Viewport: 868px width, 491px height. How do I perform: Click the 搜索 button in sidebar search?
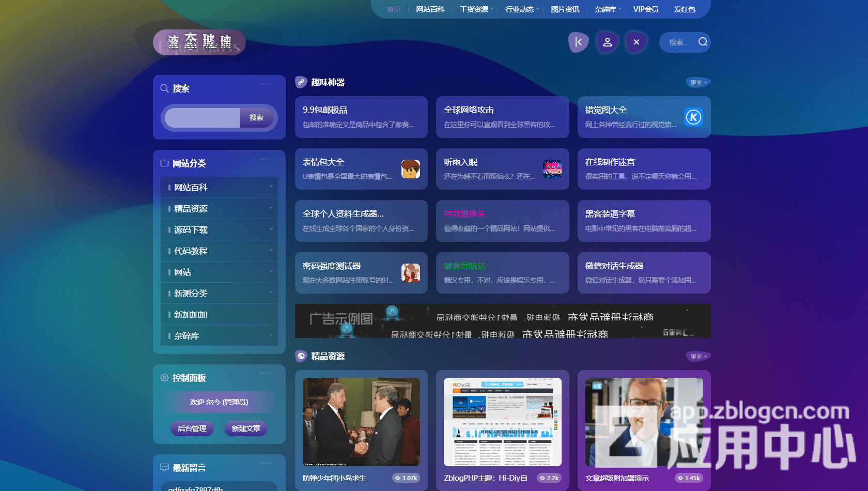(x=256, y=117)
